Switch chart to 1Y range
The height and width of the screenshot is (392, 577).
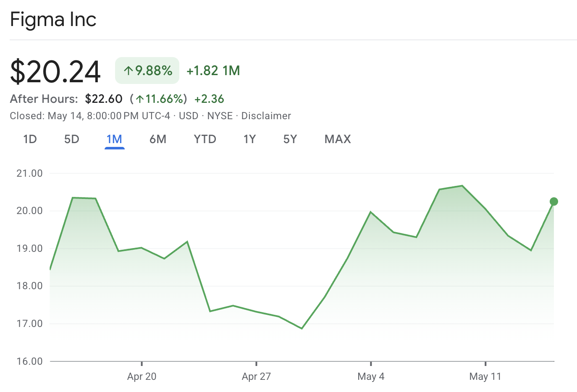pyautogui.click(x=249, y=139)
